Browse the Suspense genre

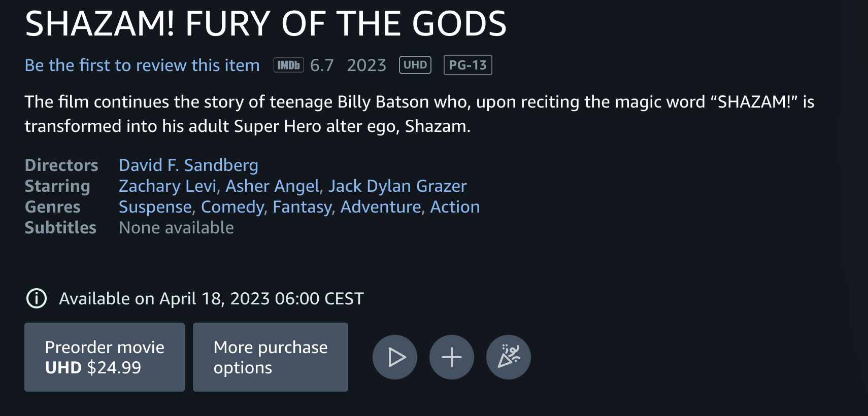[155, 207]
